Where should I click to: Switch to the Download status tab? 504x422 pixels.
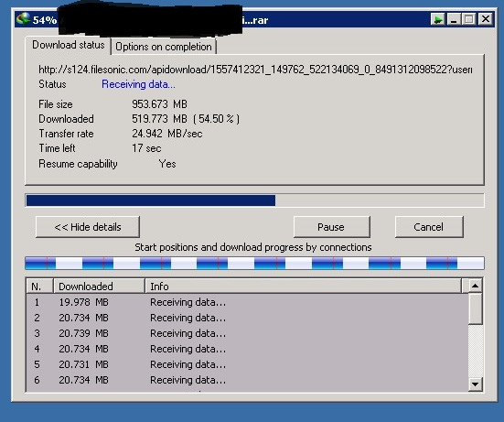click(x=68, y=45)
